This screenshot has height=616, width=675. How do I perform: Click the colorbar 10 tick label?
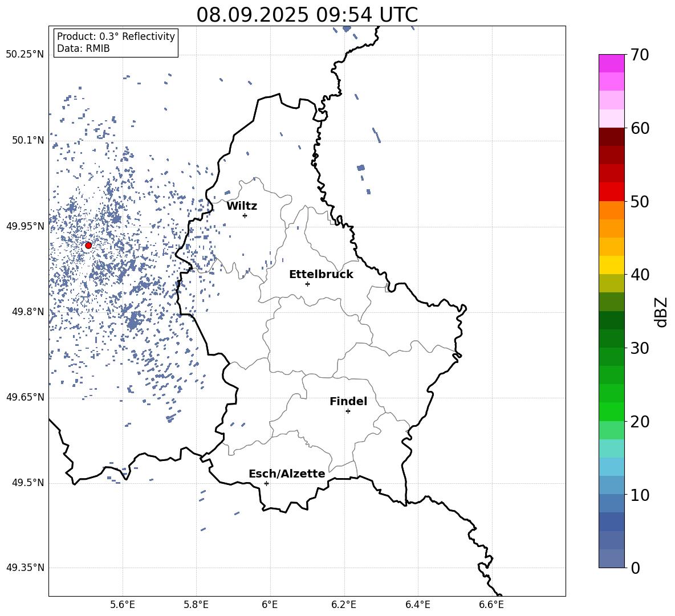(640, 495)
